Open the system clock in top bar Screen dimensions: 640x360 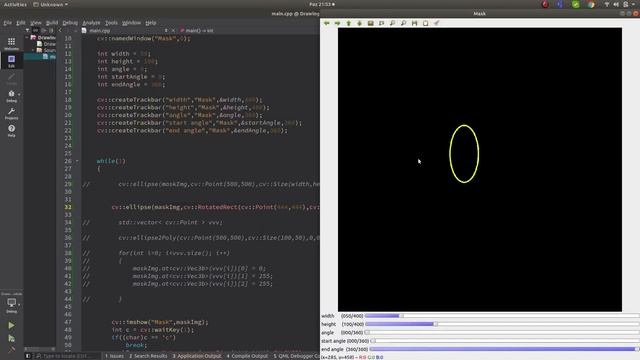(322, 4)
